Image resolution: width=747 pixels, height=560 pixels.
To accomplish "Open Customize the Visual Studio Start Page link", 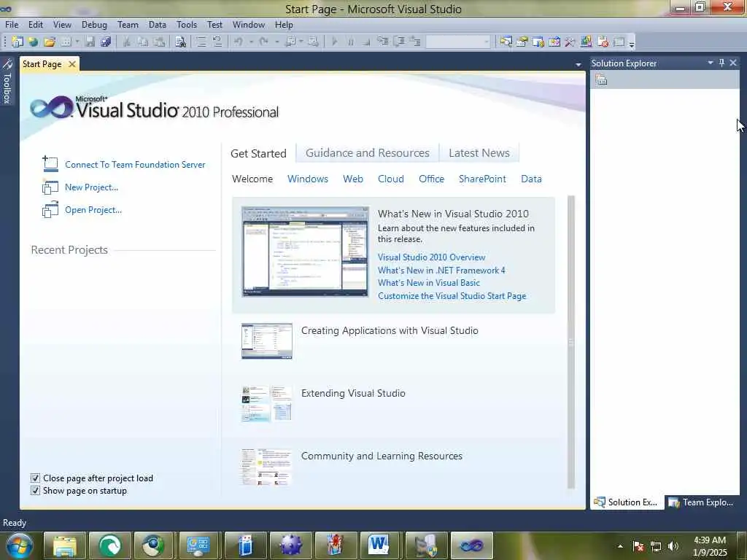I will 452,296.
